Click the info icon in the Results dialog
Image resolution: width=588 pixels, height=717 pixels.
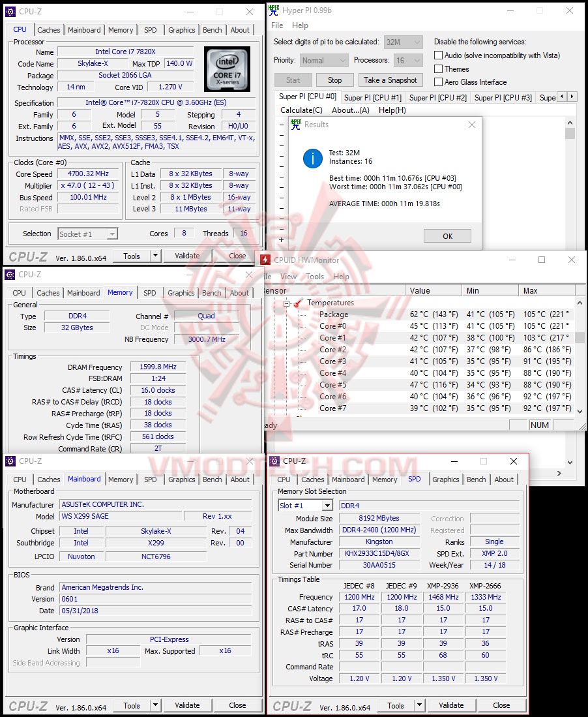click(313, 159)
